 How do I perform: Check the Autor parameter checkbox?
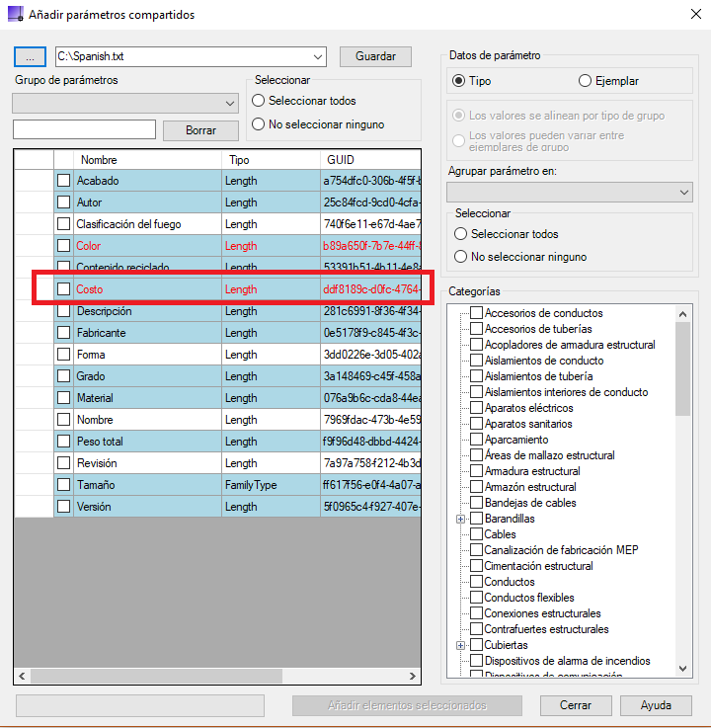63,202
